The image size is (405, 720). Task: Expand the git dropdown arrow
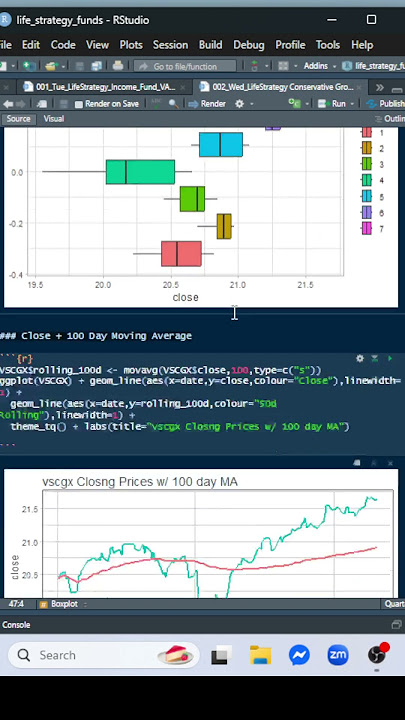267,67
